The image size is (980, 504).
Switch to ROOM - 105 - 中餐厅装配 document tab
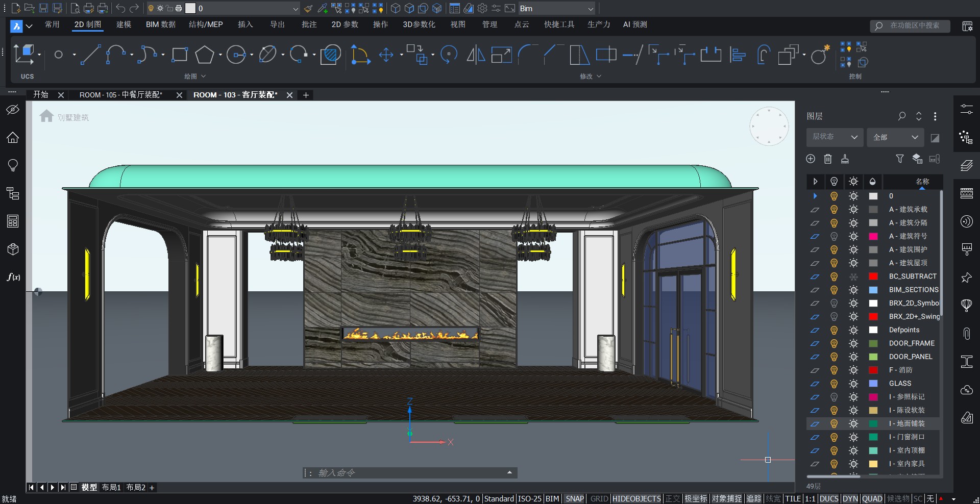coord(121,95)
